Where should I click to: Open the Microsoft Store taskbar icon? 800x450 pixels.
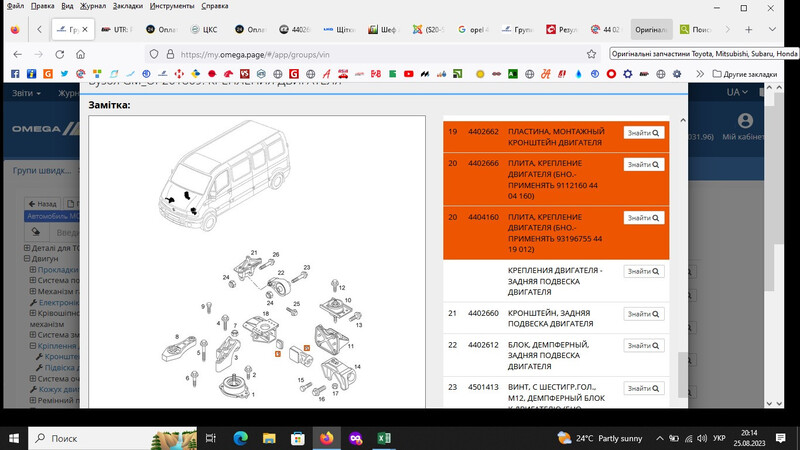click(298, 438)
